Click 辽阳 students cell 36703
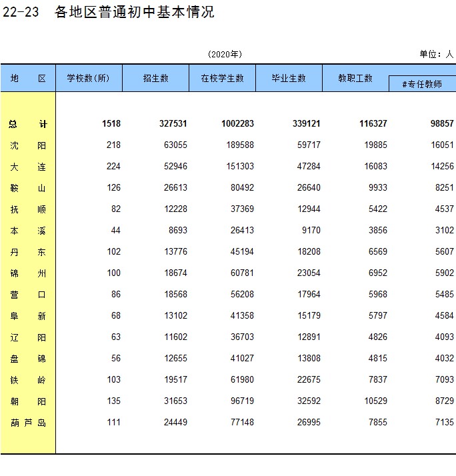 [x=242, y=337]
